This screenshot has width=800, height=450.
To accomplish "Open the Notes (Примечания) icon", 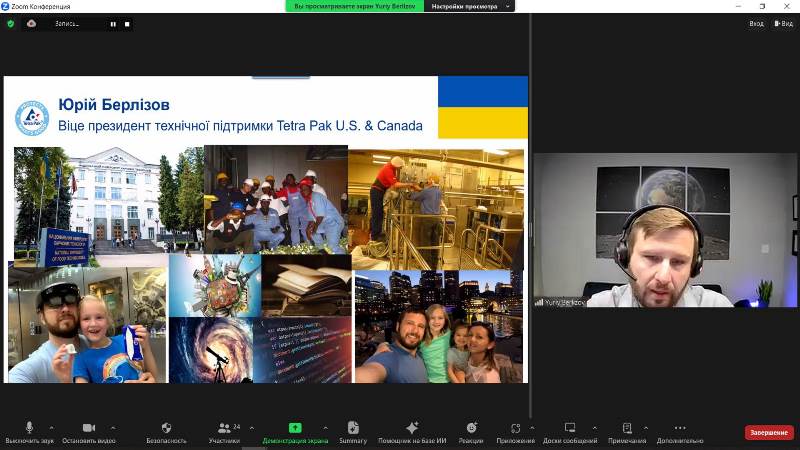I will [x=627, y=428].
